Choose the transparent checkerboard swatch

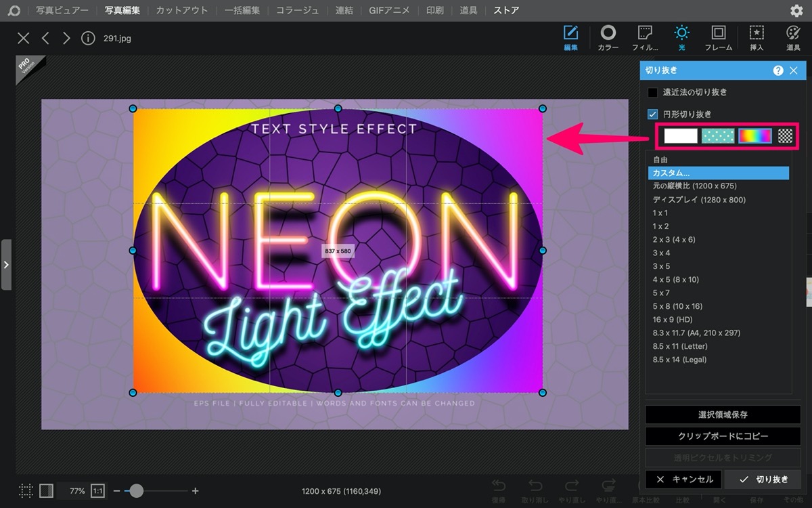coord(785,135)
